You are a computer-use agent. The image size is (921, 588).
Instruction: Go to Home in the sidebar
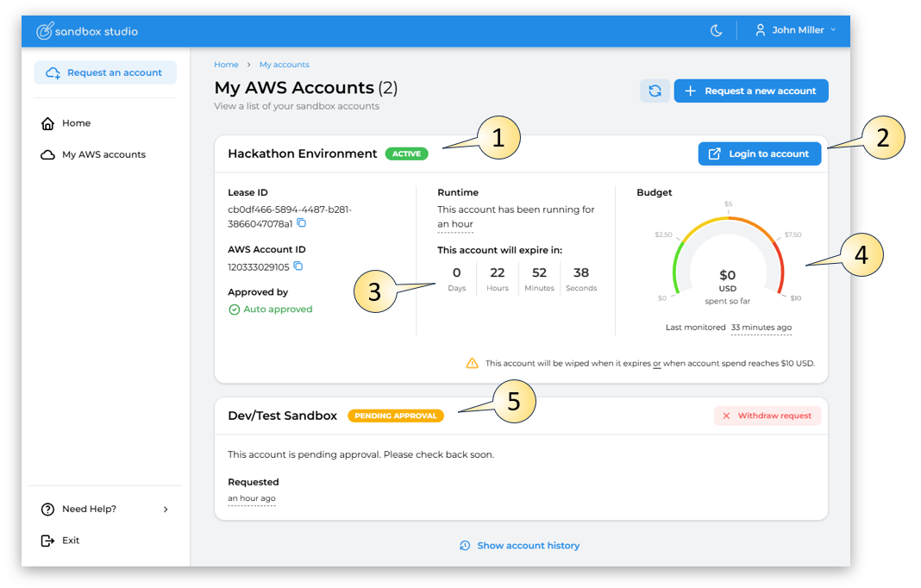(76, 123)
